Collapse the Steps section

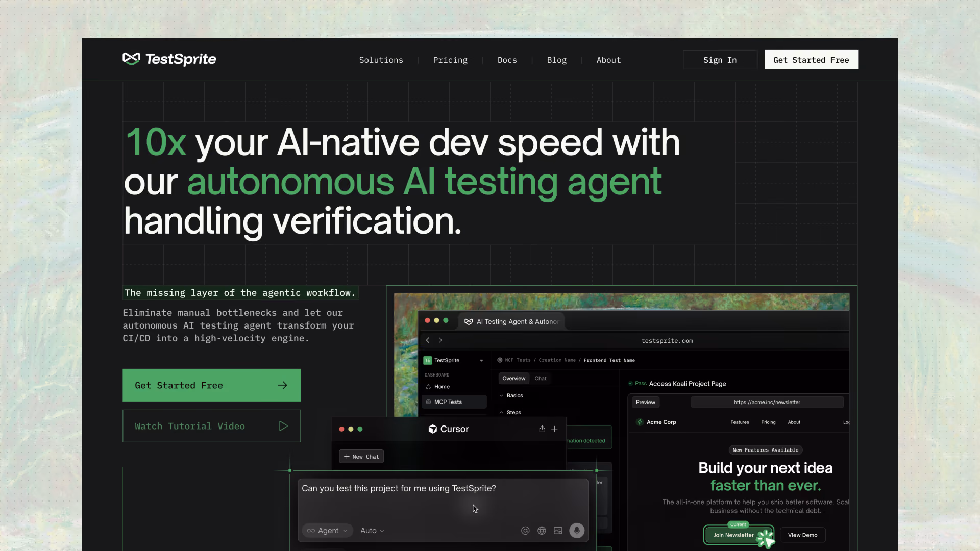(510, 412)
